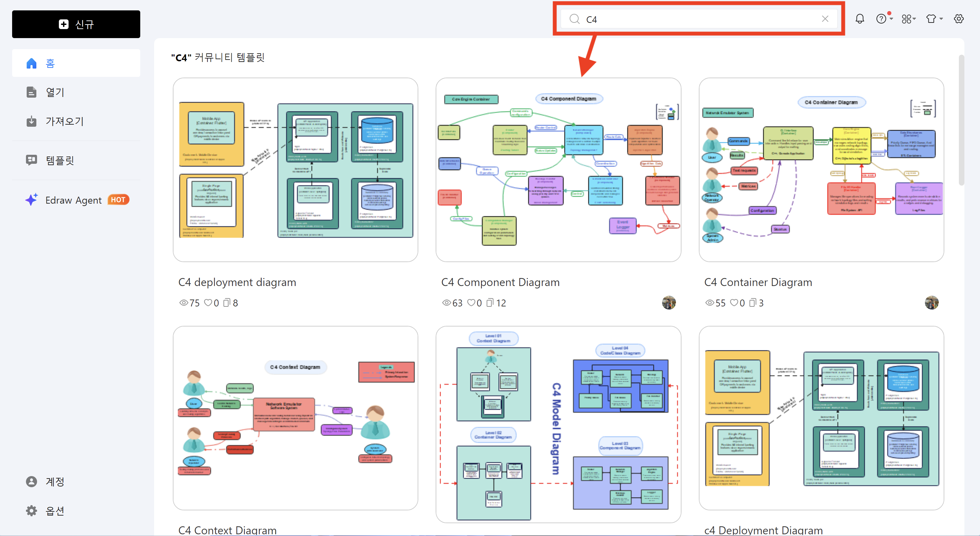Image resolution: width=980 pixels, height=536 pixels.
Task: Click inside the C4 search field
Action: [700, 19]
